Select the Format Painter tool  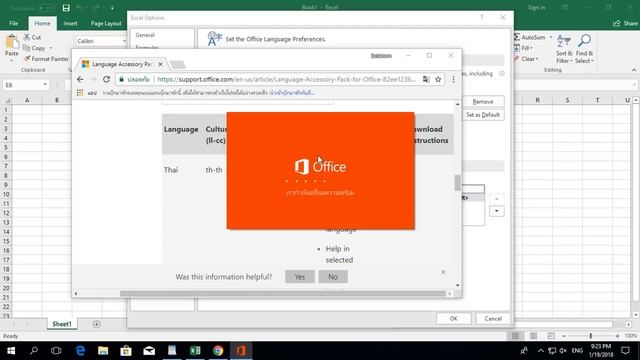click(x=46, y=59)
